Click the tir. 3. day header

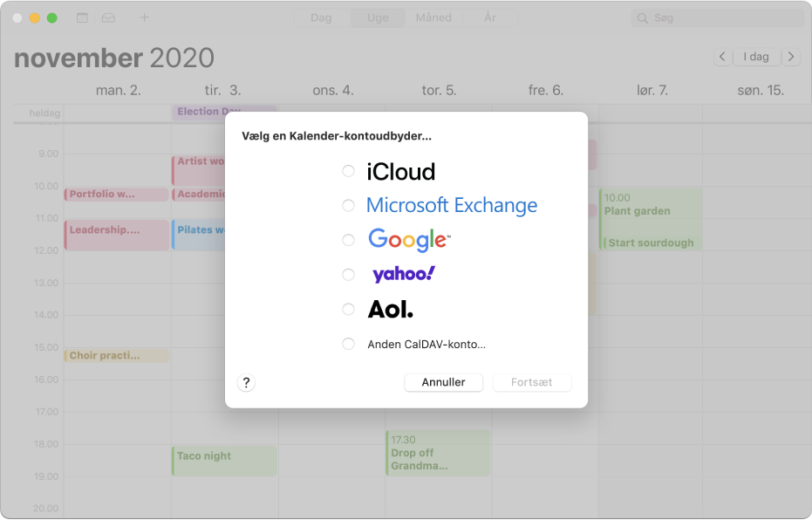(x=222, y=91)
